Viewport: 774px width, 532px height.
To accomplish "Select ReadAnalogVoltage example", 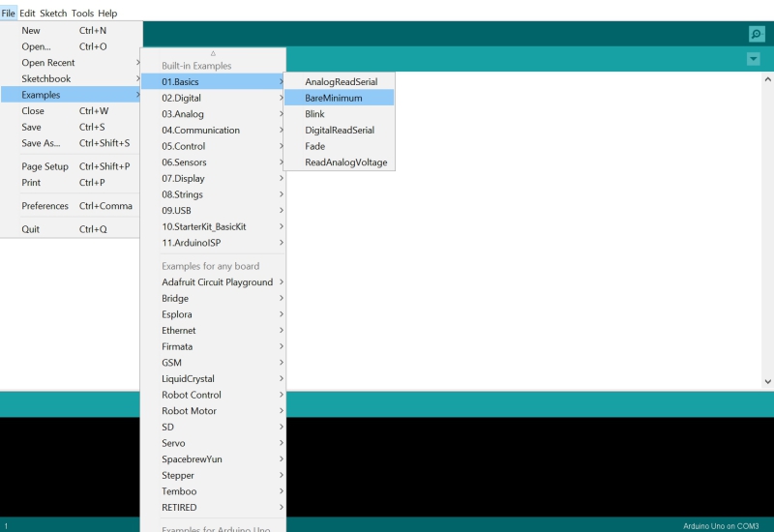I will pyautogui.click(x=345, y=163).
